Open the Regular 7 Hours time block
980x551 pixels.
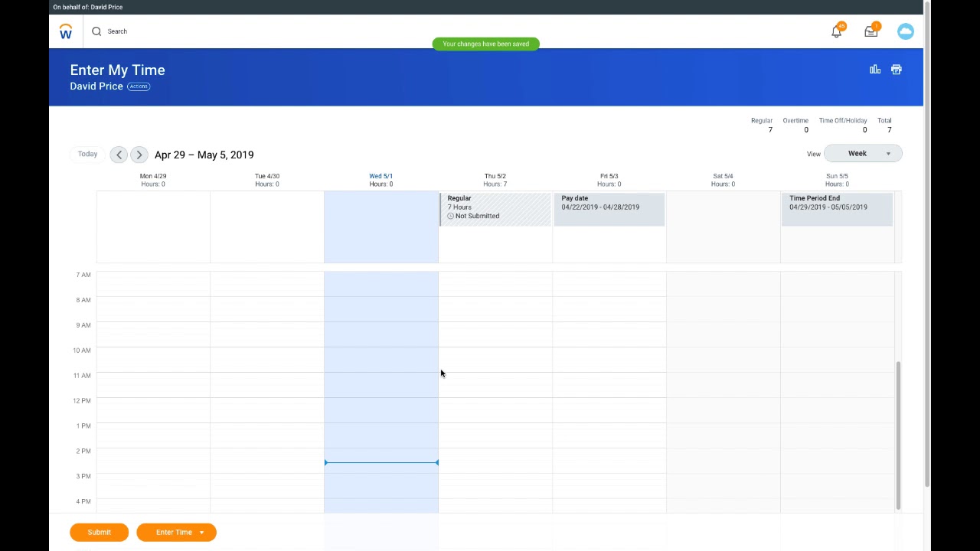(x=495, y=209)
